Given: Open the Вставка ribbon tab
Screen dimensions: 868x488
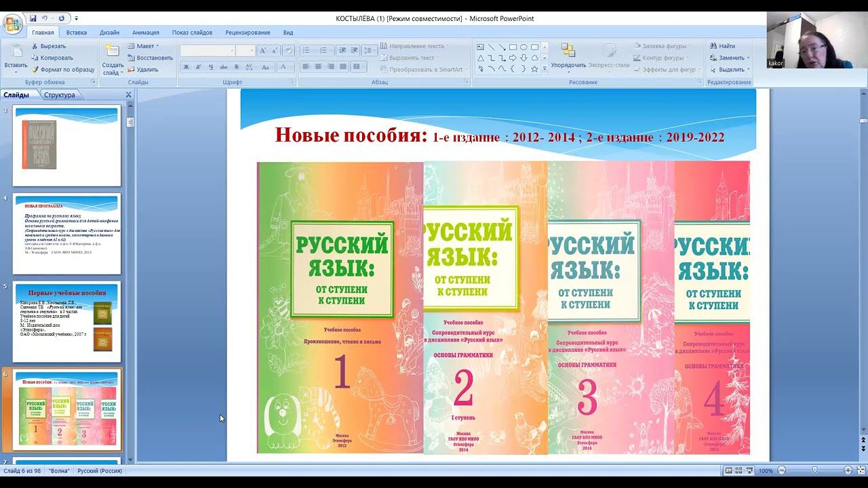Looking at the screenshot, I should [77, 33].
